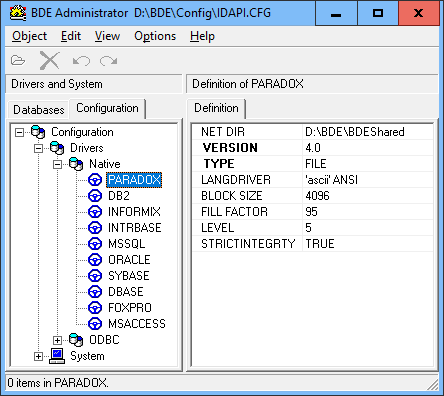Click the FILL FACTOR value 95
This screenshot has height=396, width=444.
coord(368,212)
